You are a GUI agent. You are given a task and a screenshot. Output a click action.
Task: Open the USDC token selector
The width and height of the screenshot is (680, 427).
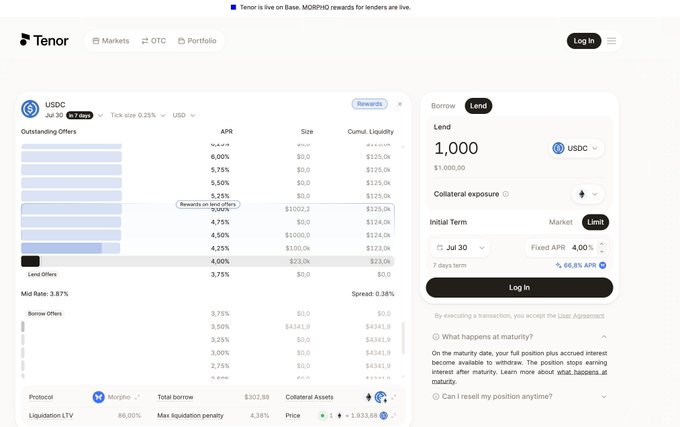575,148
